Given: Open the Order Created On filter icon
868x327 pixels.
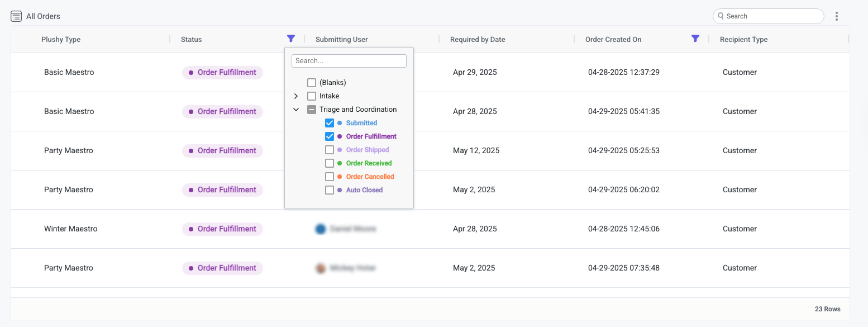Looking at the screenshot, I should 695,39.
